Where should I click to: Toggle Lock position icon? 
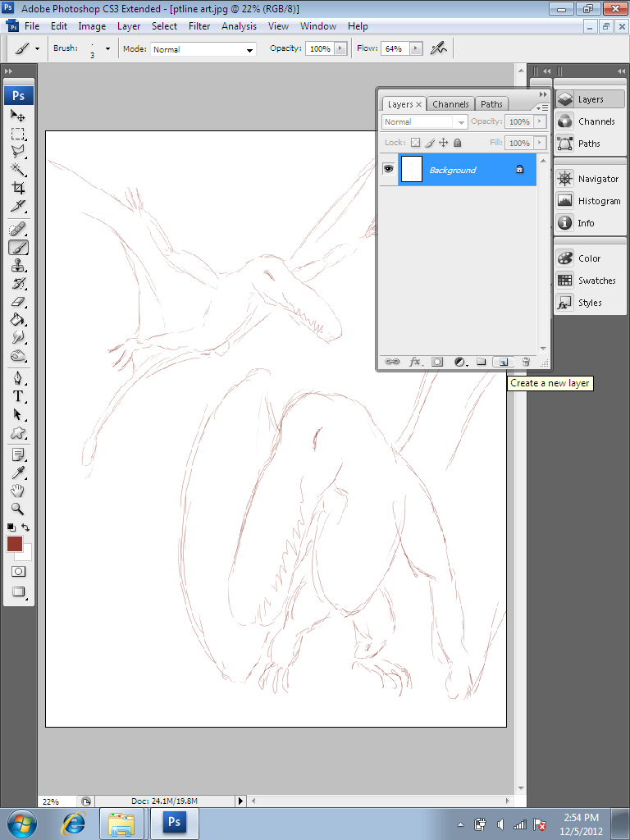click(444, 143)
